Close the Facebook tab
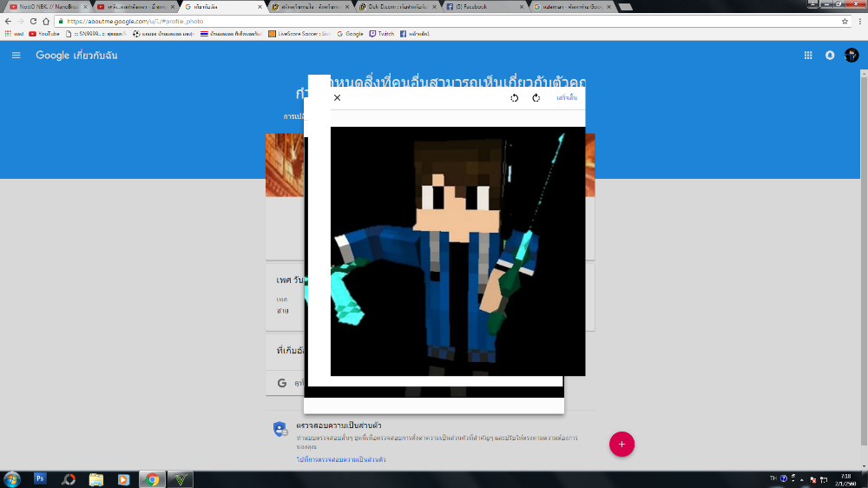This screenshot has height=488, width=868. 522,7
